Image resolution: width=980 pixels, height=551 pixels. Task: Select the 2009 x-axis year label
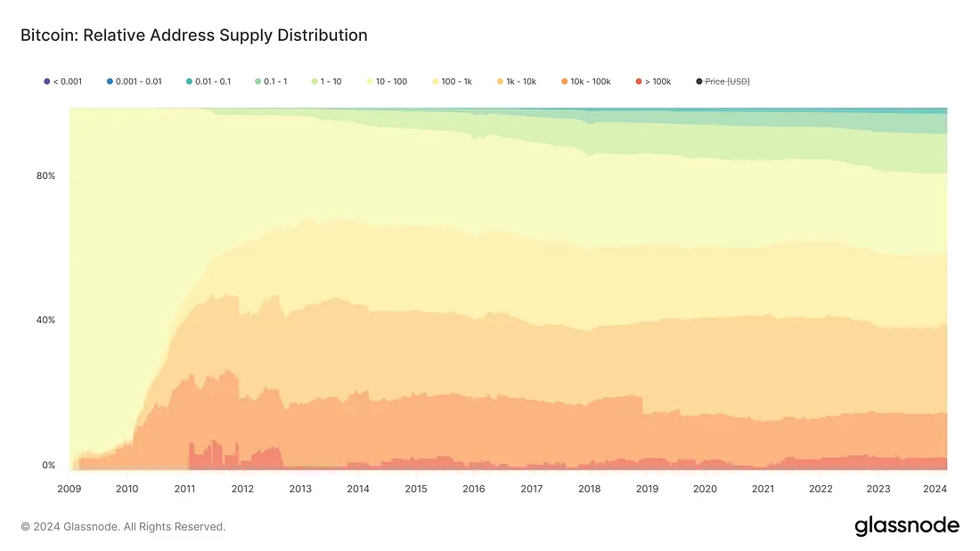[x=69, y=489]
